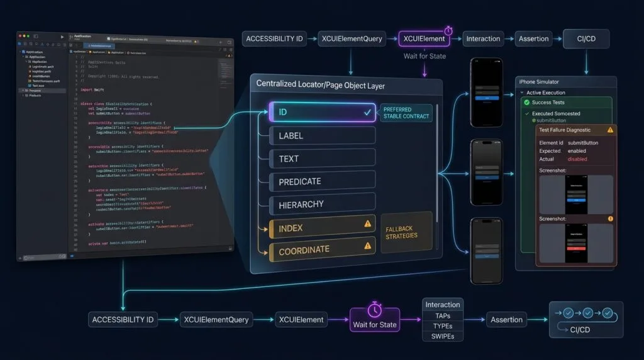Select the PREDICATE locator strategy
This screenshot has height=360, width=644.
323,181
